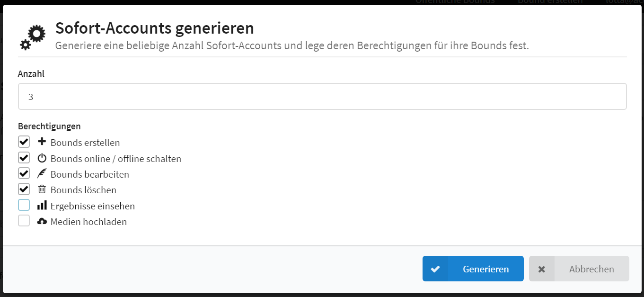The height and width of the screenshot is (297, 644).
Task: Click the X icon on the Abbrechen button
Action: point(542,269)
